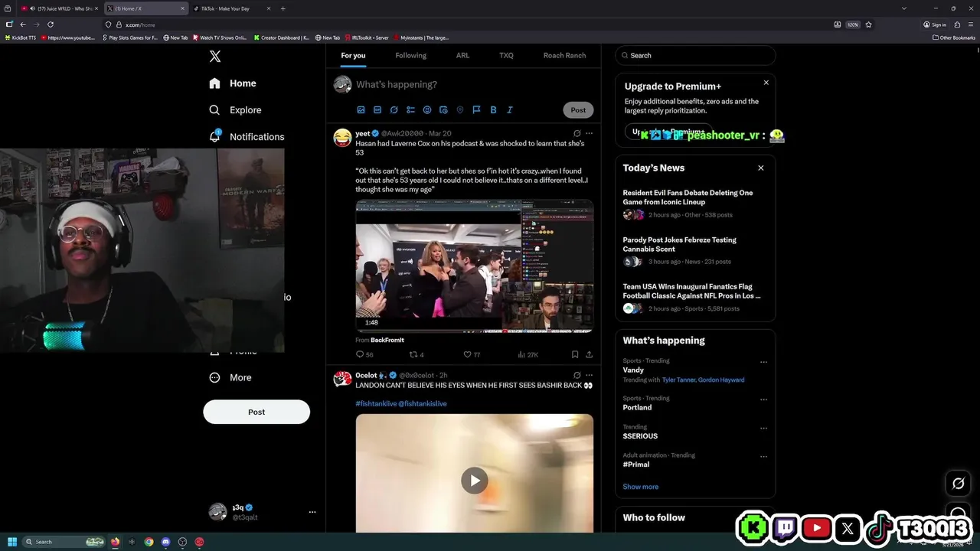Open the emoji picker in composer
The height and width of the screenshot is (551, 980).
click(x=427, y=110)
